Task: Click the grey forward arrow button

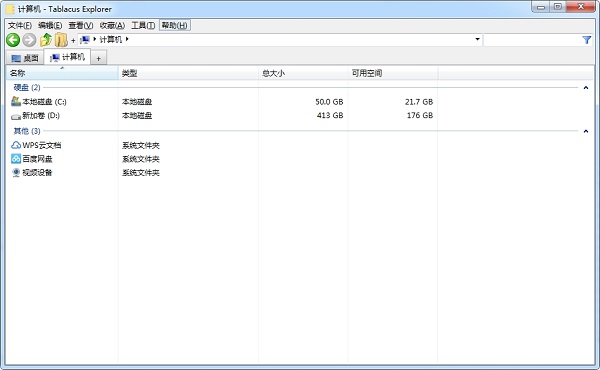Action: [29, 40]
